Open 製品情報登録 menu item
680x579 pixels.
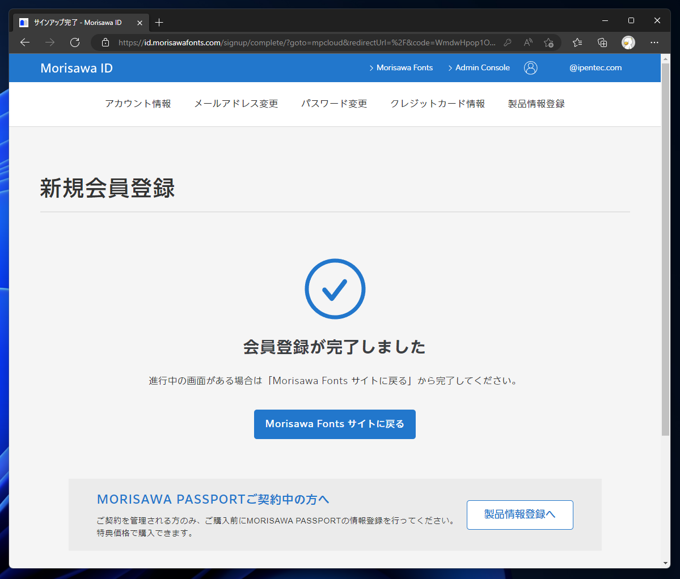(536, 104)
